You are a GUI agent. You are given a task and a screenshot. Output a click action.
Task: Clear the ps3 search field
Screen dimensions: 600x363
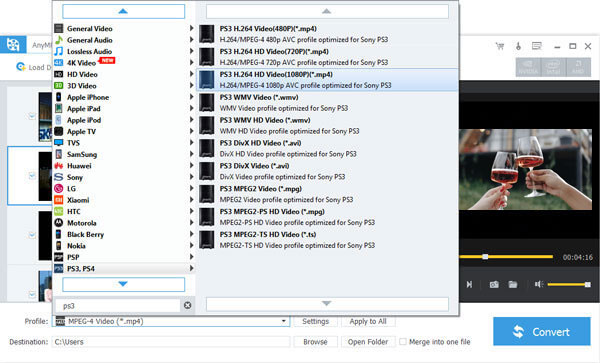(188, 305)
